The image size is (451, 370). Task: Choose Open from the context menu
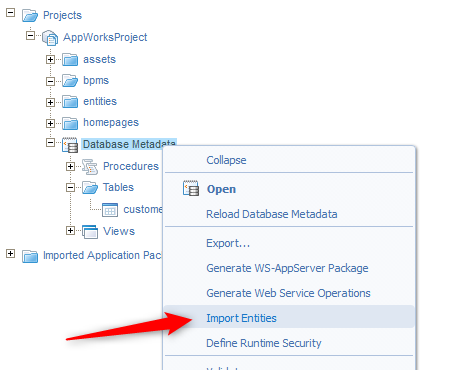[221, 189]
